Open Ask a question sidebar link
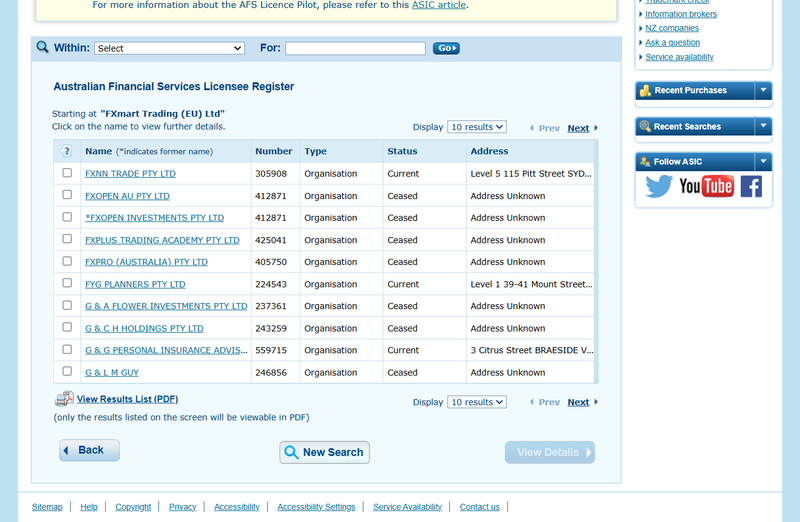Screen dimensions: 800x522 [672, 42]
